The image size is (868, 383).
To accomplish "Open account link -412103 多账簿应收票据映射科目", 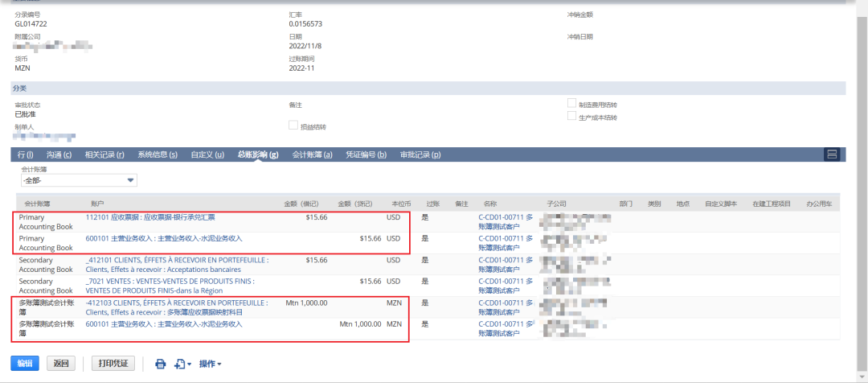I will click(177, 307).
